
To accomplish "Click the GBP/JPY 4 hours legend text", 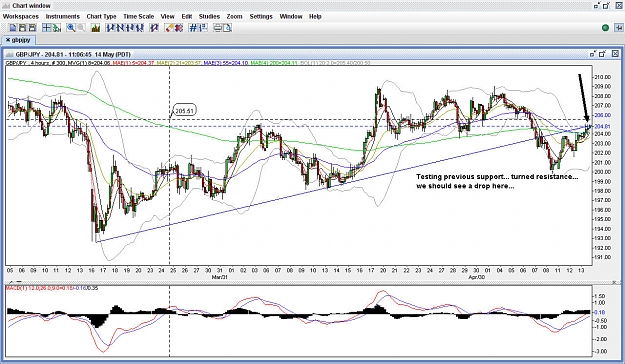I will [28, 63].
